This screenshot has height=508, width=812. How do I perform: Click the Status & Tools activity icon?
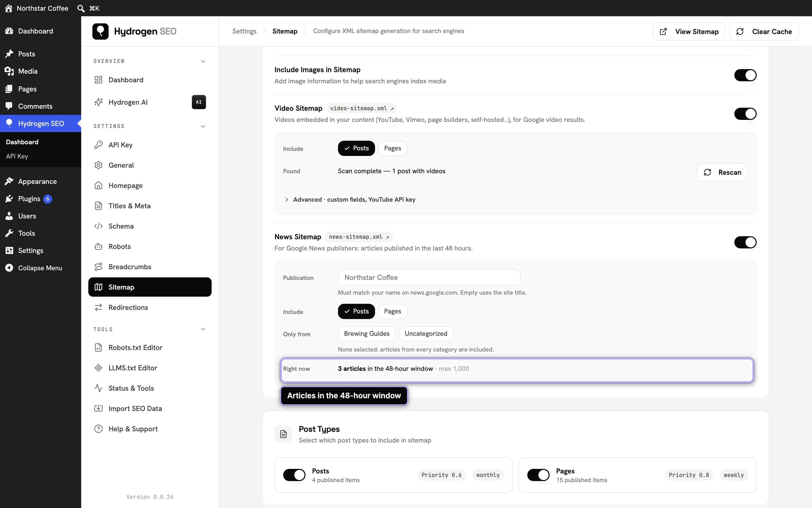pos(98,388)
